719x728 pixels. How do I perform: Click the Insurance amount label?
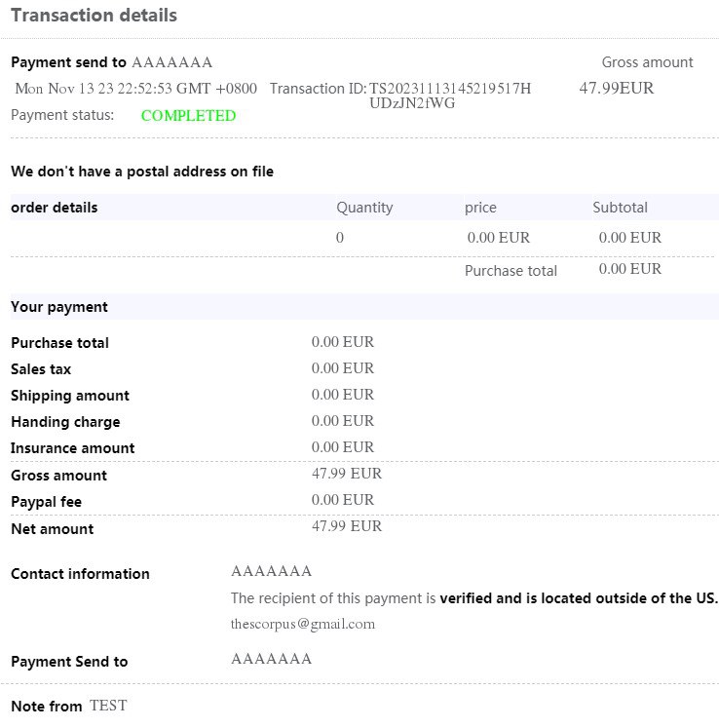(73, 448)
